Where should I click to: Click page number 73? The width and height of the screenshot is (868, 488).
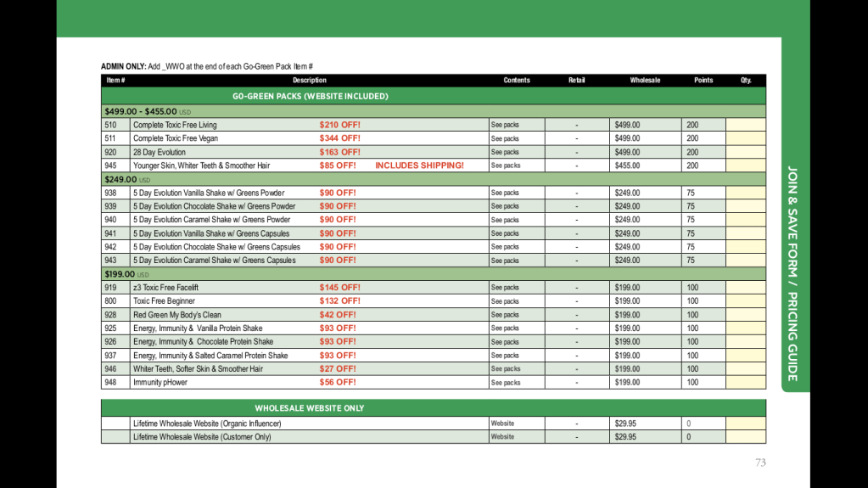[760, 463]
